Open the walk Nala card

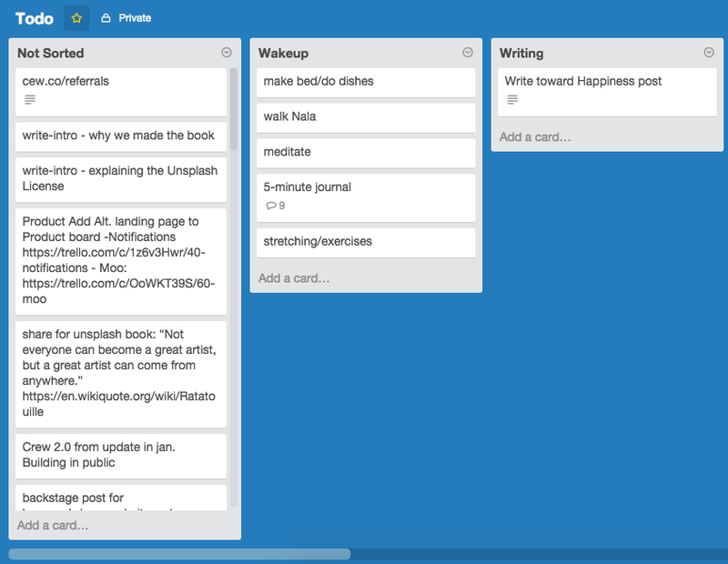(x=366, y=117)
